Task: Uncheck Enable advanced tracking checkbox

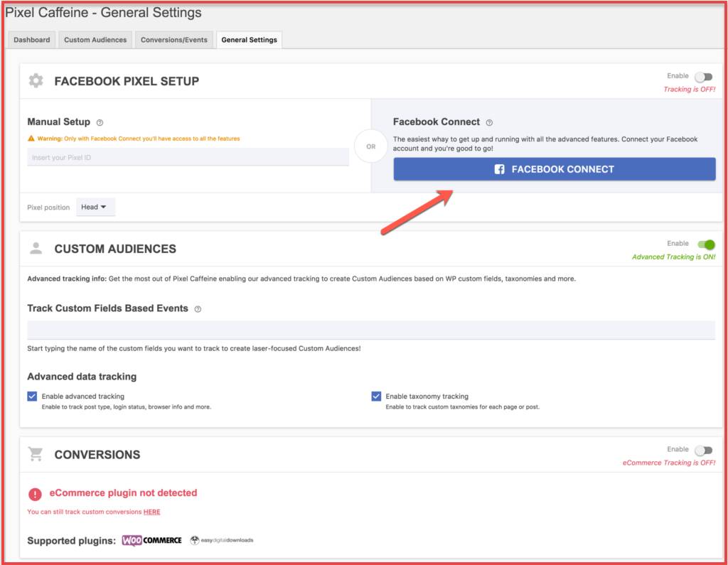Action: coord(32,396)
